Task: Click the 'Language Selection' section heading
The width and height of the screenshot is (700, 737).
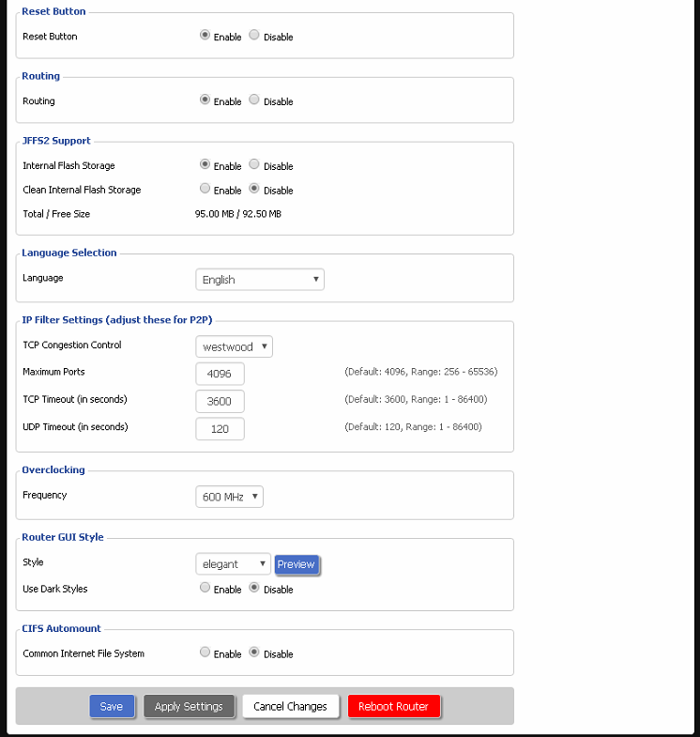Action: 69,253
